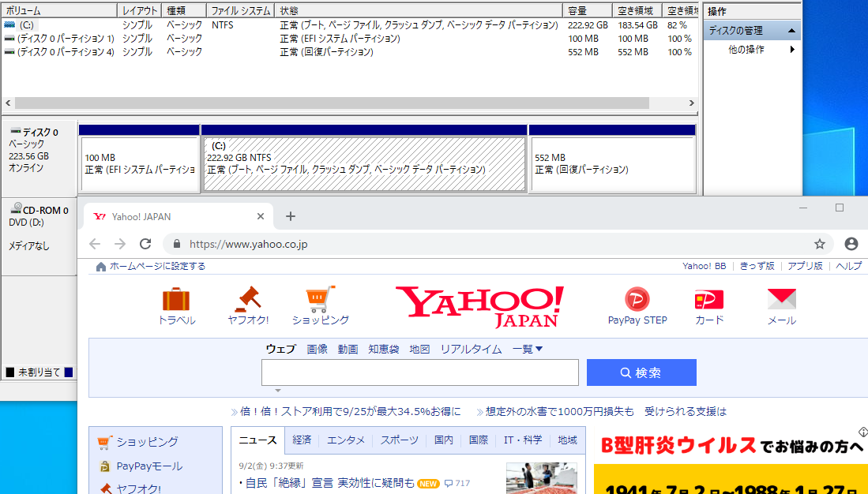
Task: Switch to the ニュース tab
Action: point(257,440)
